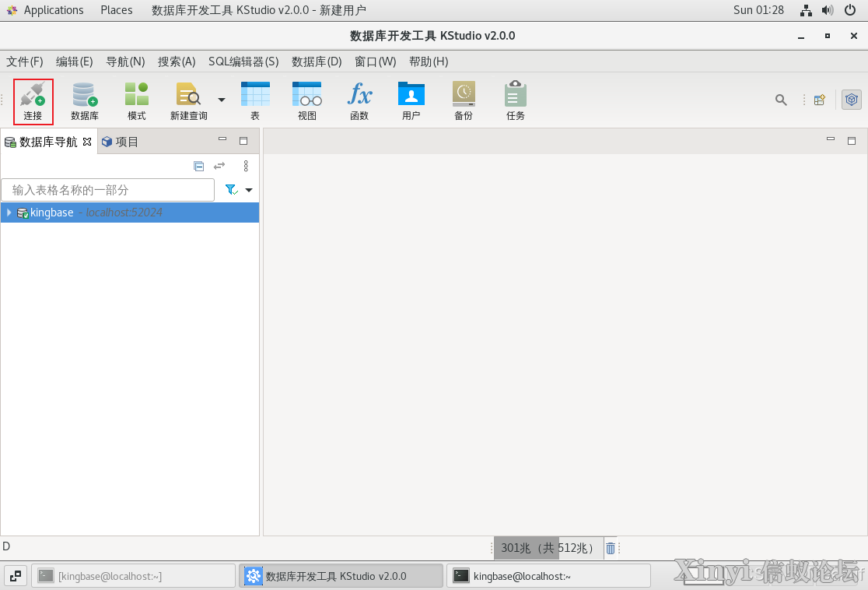Viewport: 868px width, 590px height.
Task: Click the 连接 new connection toolbar icon
Action: [33, 101]
